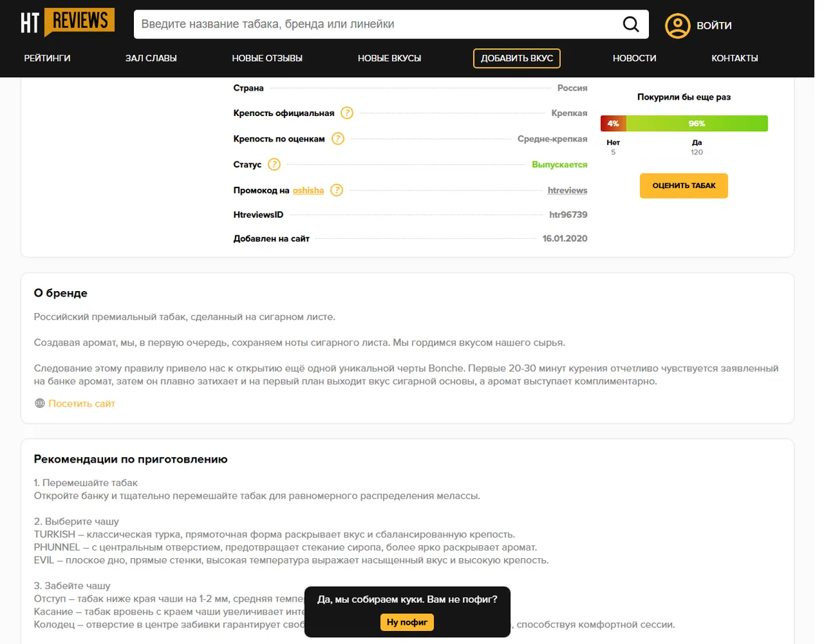Click the Нет vote count 5

point(613,152)
